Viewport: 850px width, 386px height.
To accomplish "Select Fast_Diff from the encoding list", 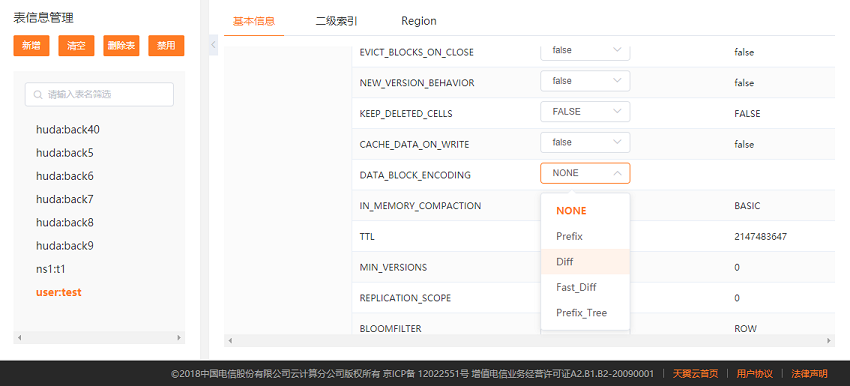I will 585,287.
